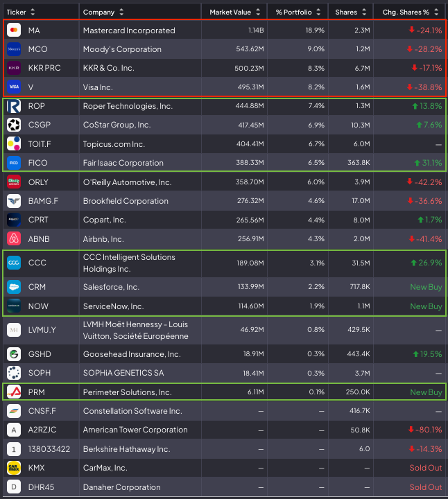Open the KMX ticker link
The width and height of the screenshot is (448, 499).
pyautogui.click(x=36, y=468)
